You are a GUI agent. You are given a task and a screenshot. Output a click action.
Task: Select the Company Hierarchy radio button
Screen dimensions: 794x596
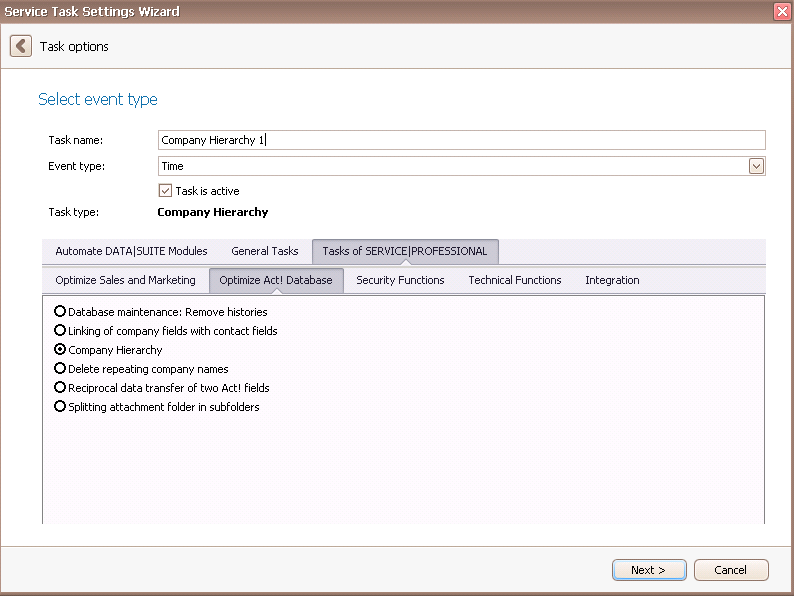[60, 349]
